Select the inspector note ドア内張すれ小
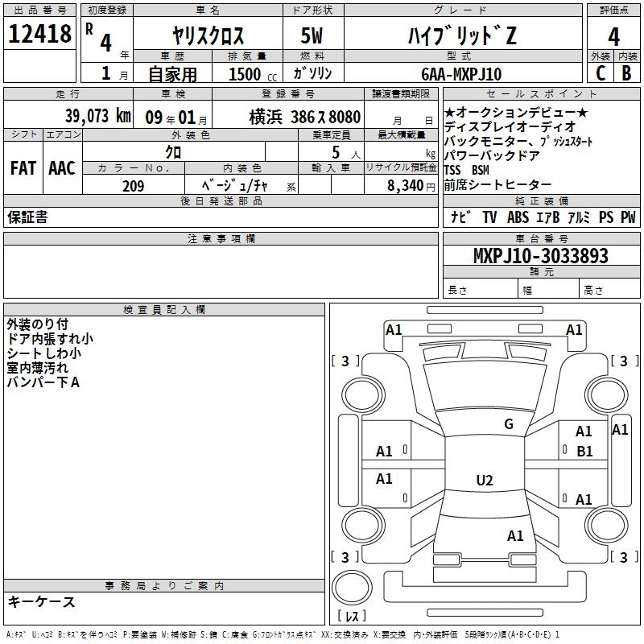The height and width of the screenshot is (644, 644). click(x=50, y=339)
